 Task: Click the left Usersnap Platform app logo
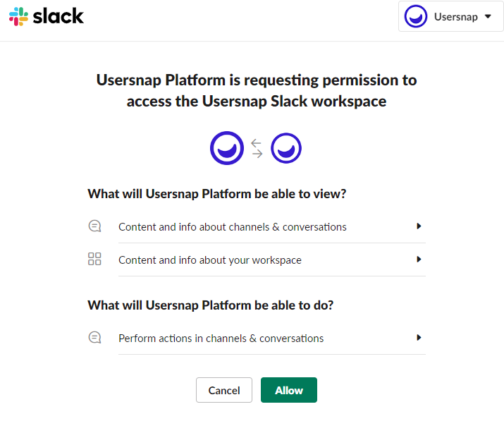227,148
